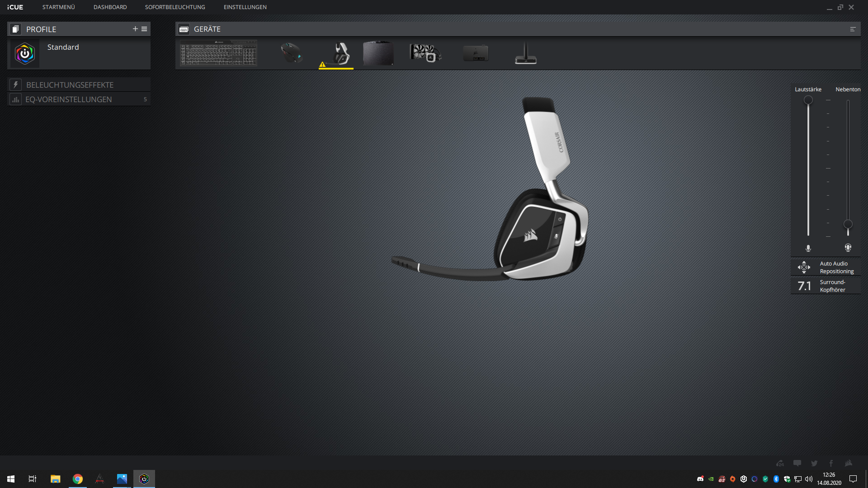Select the gaming mouse device icon

(292, 53)
